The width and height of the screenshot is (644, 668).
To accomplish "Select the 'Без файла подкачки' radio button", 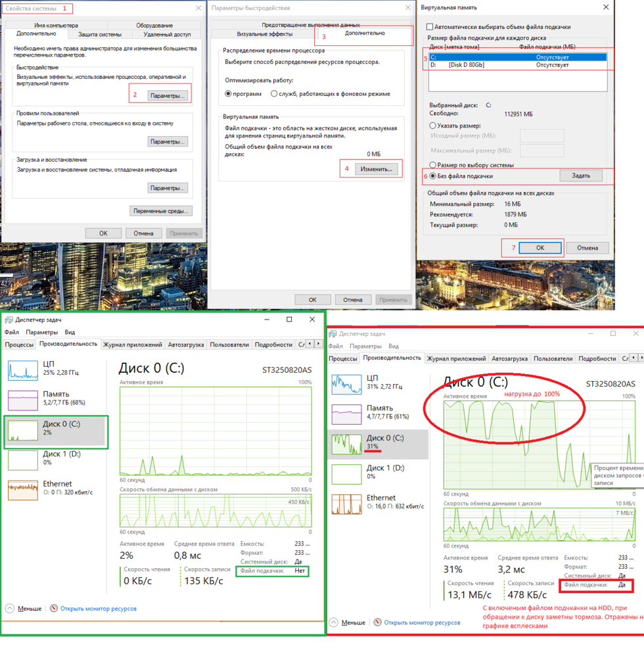I will click(432, 176).
